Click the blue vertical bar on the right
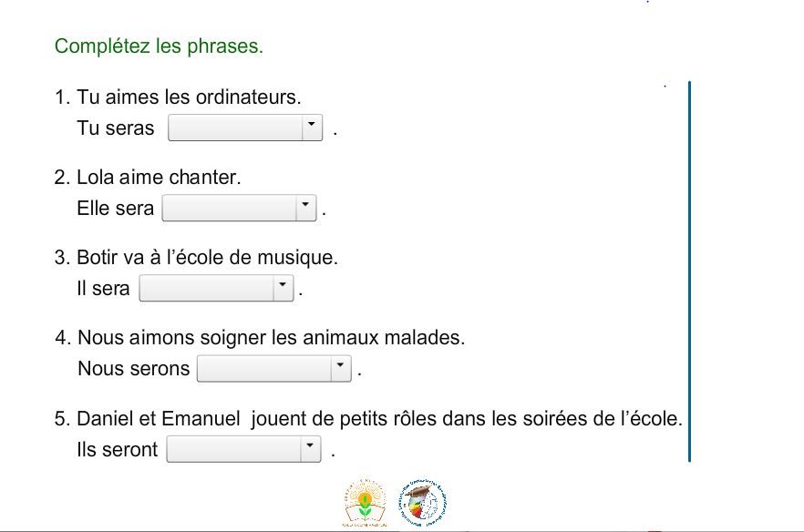Viewport: 804px width, 532px height. coord(690,271)
